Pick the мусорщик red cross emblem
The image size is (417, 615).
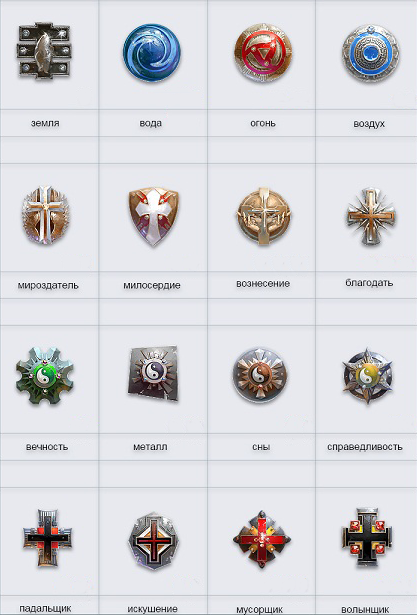pos(262,539)
